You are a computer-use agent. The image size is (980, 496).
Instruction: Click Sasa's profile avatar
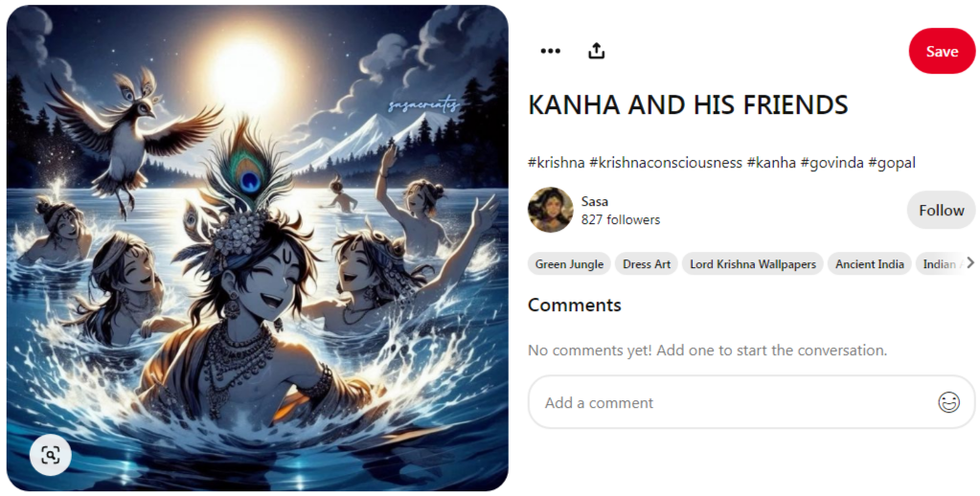551,210
